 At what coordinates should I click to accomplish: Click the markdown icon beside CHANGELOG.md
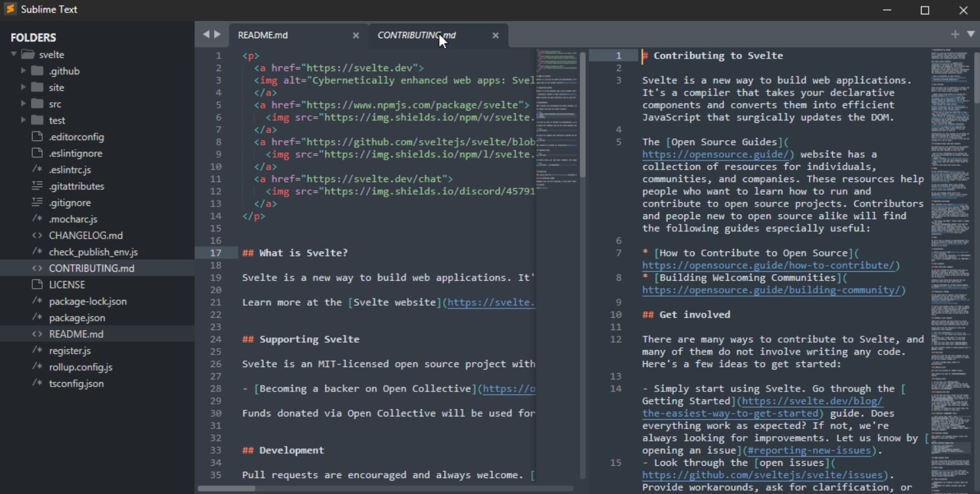click(x=37, y=235)
